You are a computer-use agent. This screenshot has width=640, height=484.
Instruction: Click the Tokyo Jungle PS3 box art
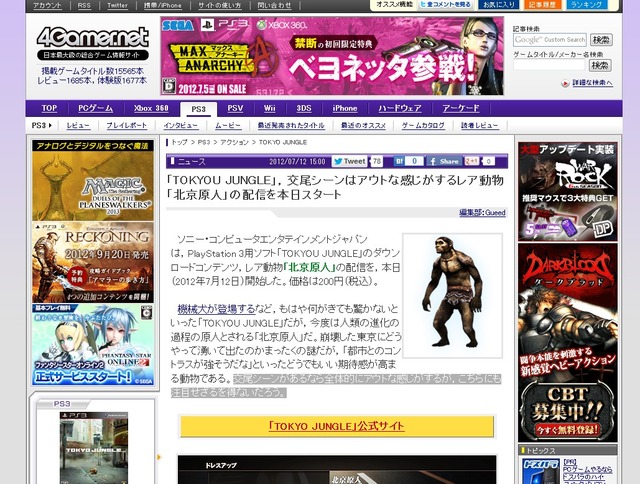pyautogui.click(x=94, y=448)
